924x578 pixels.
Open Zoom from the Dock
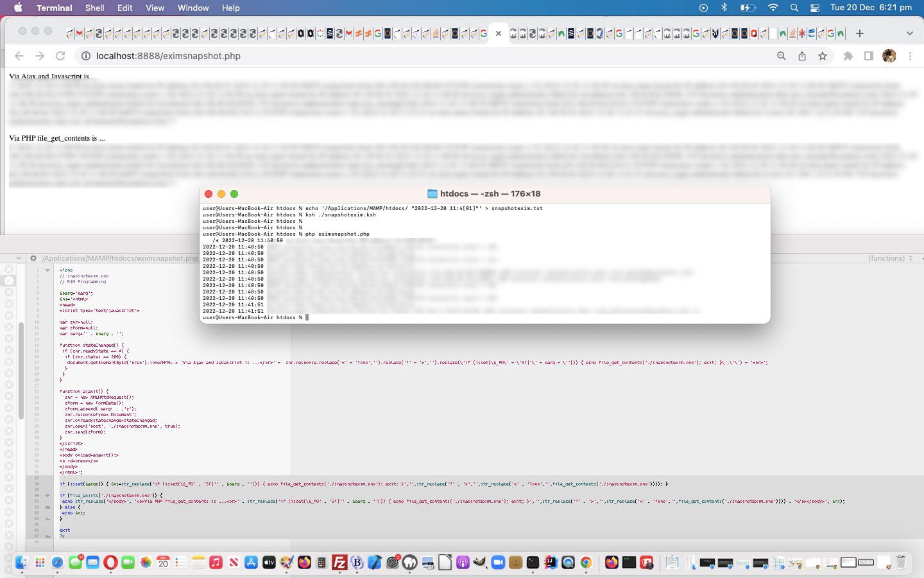498,563
